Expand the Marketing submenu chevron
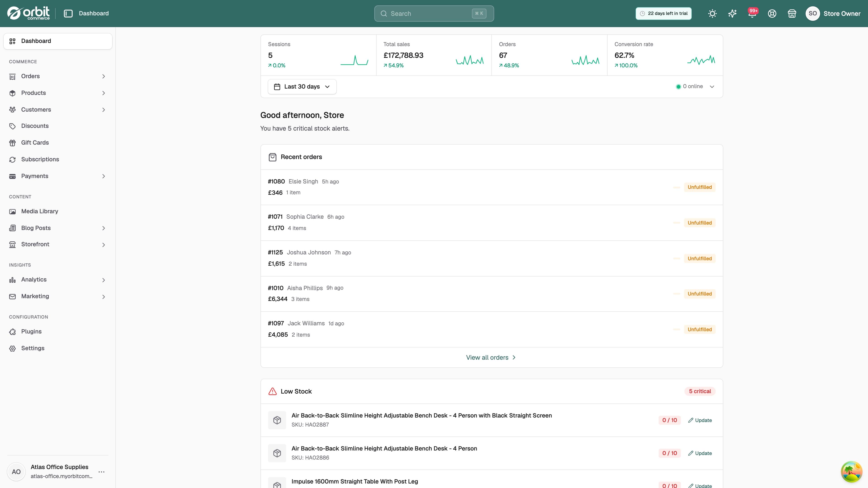 [104, 296]
